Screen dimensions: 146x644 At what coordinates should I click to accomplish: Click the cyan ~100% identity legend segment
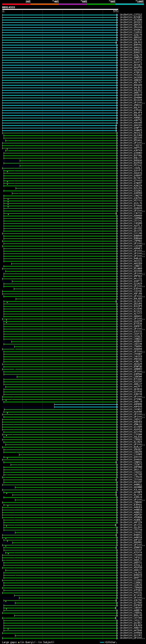(130, 4)
